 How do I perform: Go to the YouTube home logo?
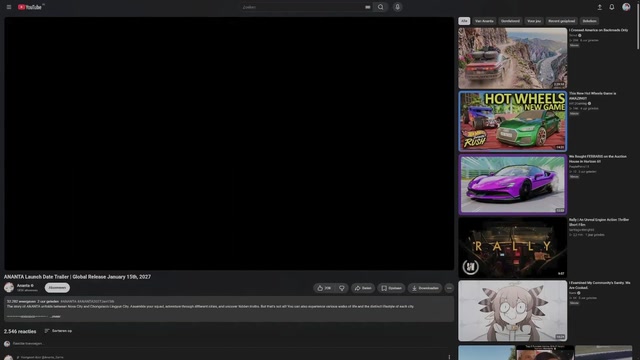[x=30, y=7]
